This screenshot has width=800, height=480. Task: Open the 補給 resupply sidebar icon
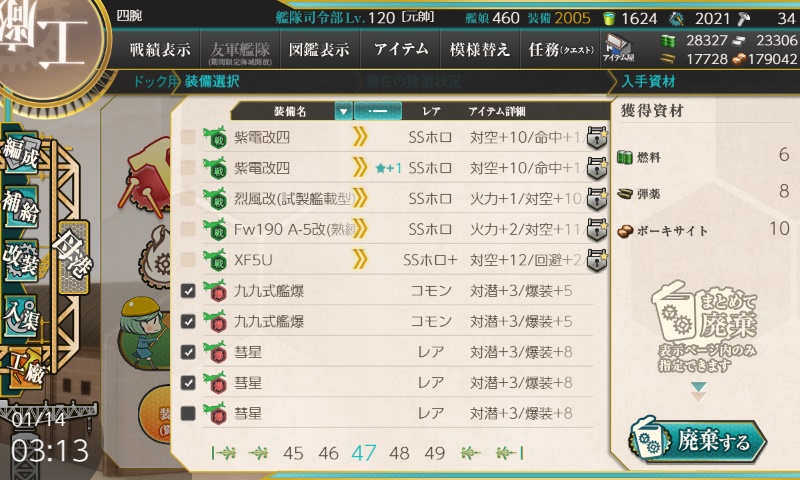tap(21, 207)
